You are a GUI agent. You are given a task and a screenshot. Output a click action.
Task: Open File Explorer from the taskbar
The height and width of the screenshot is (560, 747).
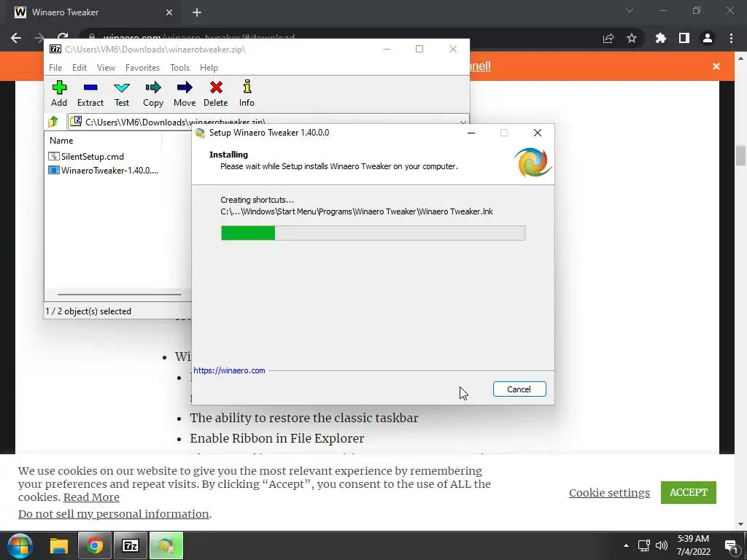pos(59,545)
